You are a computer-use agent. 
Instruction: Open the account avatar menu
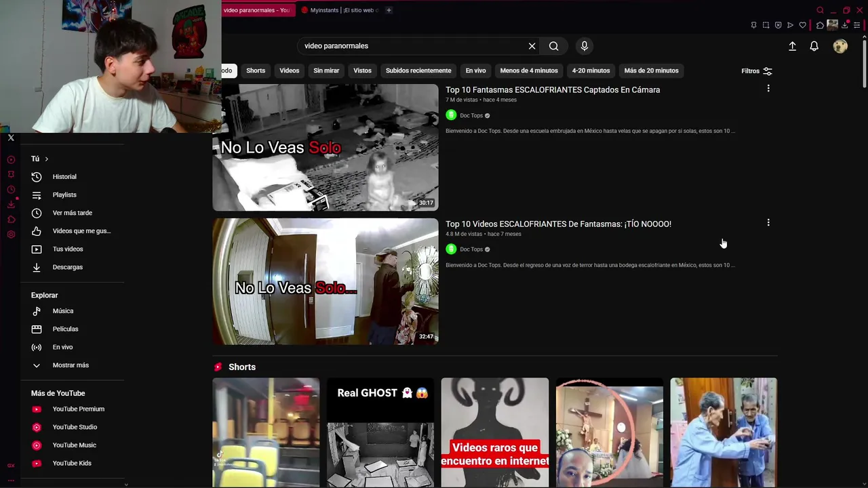[x=840, y=46]
